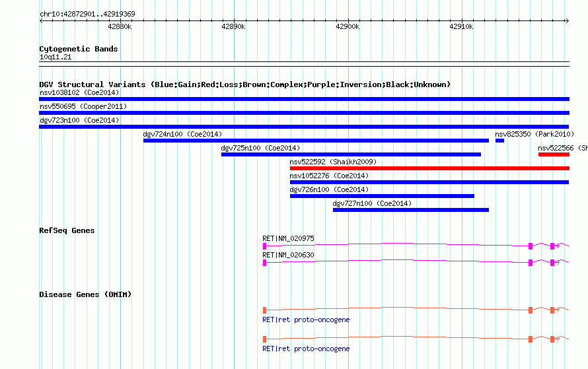
Task: Click the 10q11.21 band label
Action: pyautogui.click(x=55, y=57)
